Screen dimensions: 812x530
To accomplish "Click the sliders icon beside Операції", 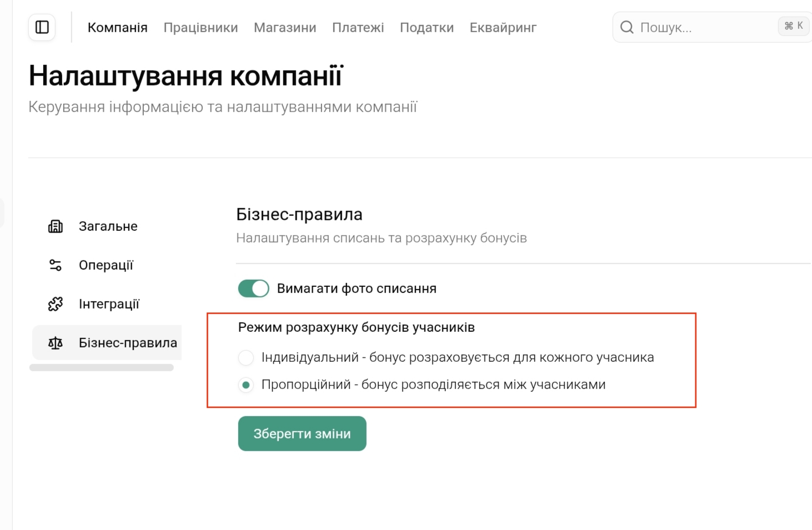I will 56,265.
